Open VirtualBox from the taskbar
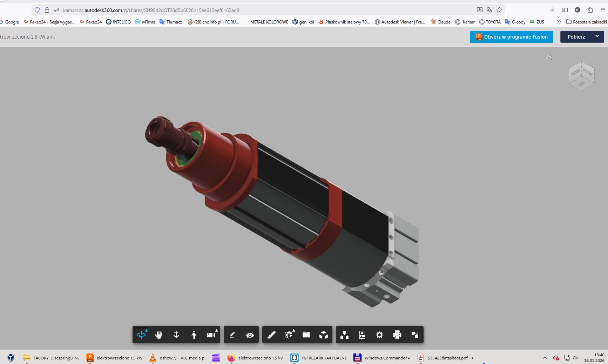Image resolution: width=608 pixels, height=364 pixels. (11, 358)
